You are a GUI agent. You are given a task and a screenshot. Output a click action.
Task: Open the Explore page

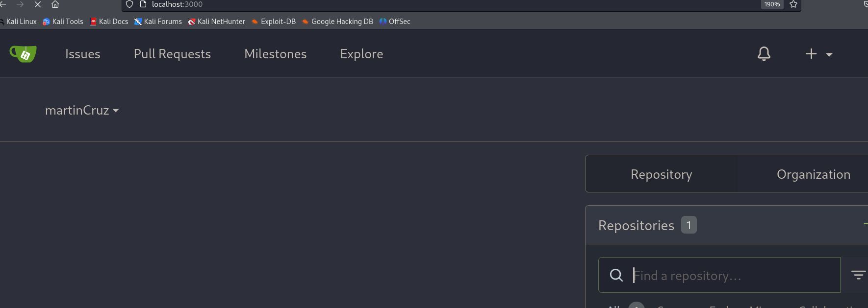click(361, 54)
